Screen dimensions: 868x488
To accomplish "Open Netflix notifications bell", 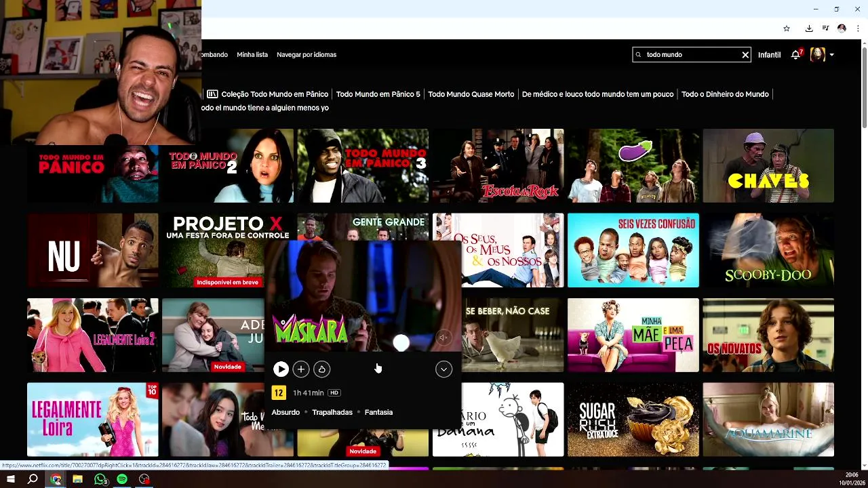I will click(x=796, y=55).
